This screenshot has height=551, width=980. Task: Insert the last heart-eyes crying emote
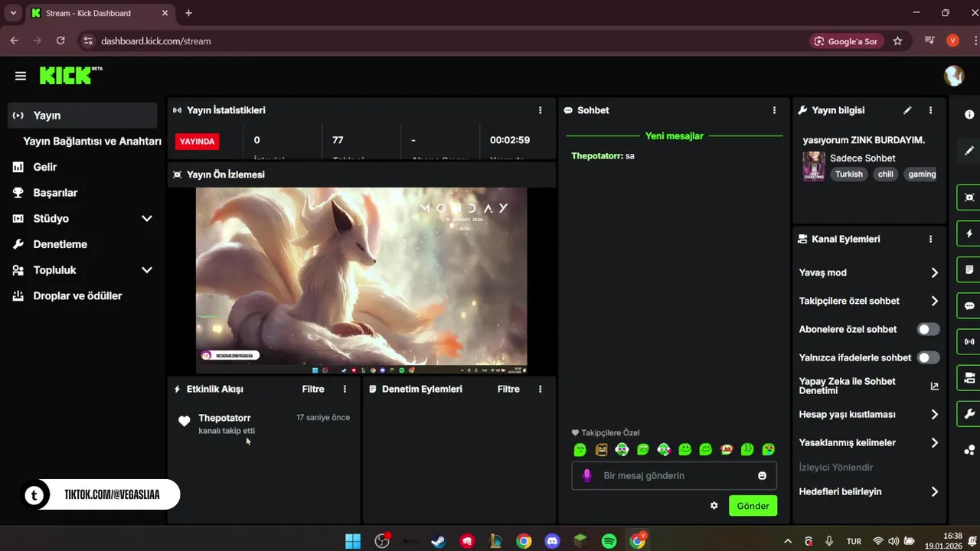coord(768,449)
